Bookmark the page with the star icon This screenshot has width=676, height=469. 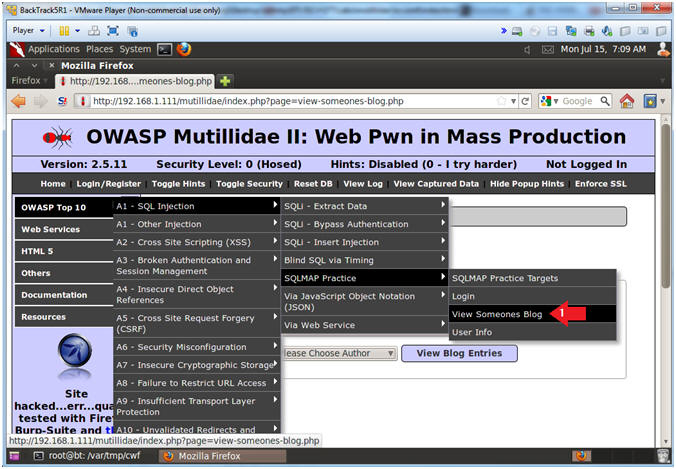(501, 101)
